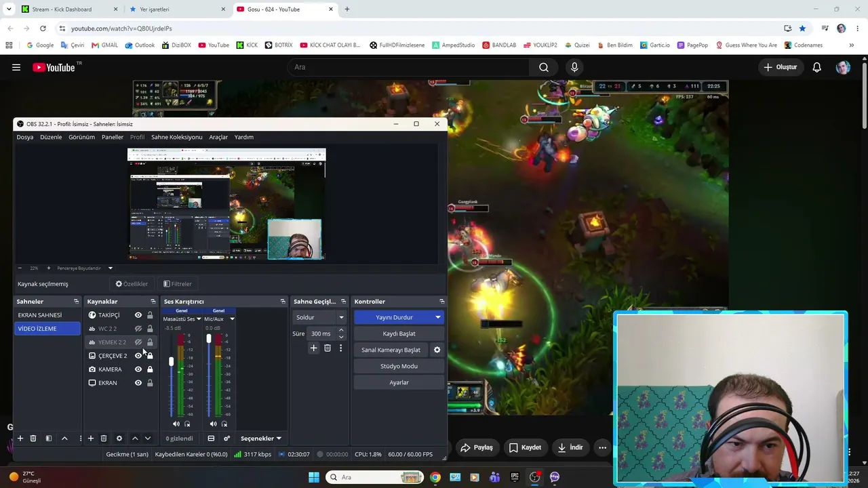Image resolution: width=868 pixels, height=488 pixels.
Task: Show the hidden WC 2 2 source
Action: tap(138, 329)
